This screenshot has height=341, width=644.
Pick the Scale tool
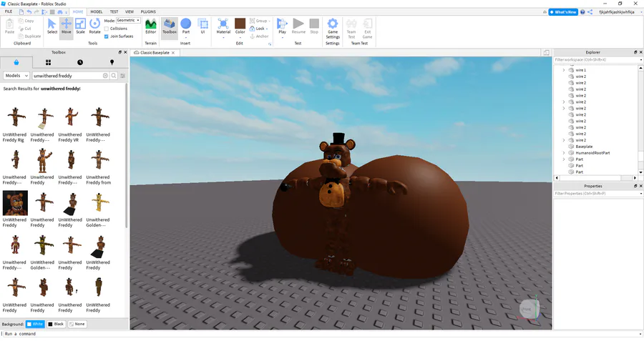click(x=80, y=26)
